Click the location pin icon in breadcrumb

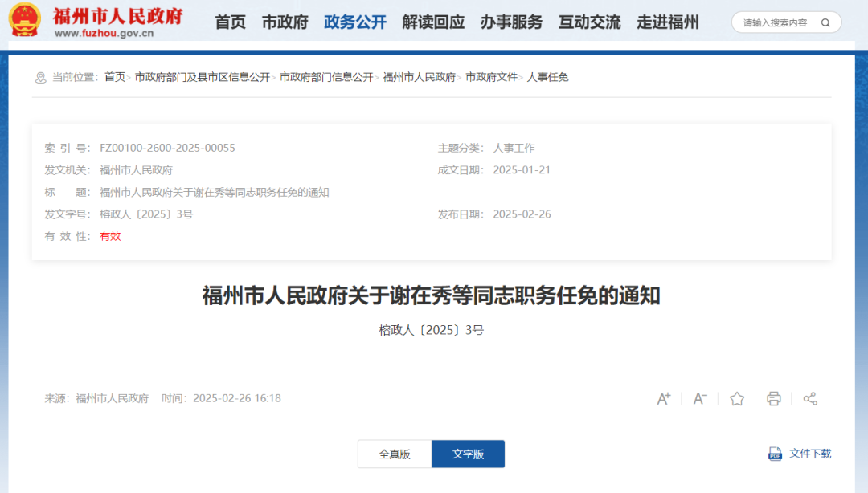pos(40,78)
